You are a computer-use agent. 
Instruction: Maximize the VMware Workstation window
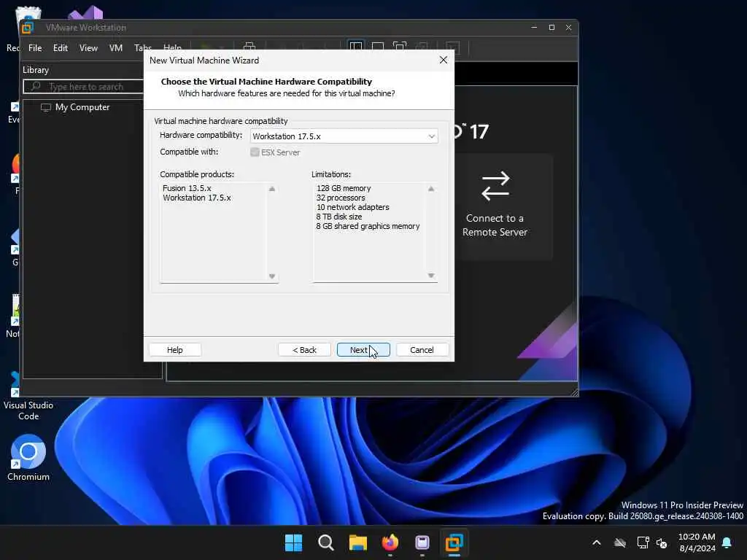click(x=551, y=28)
